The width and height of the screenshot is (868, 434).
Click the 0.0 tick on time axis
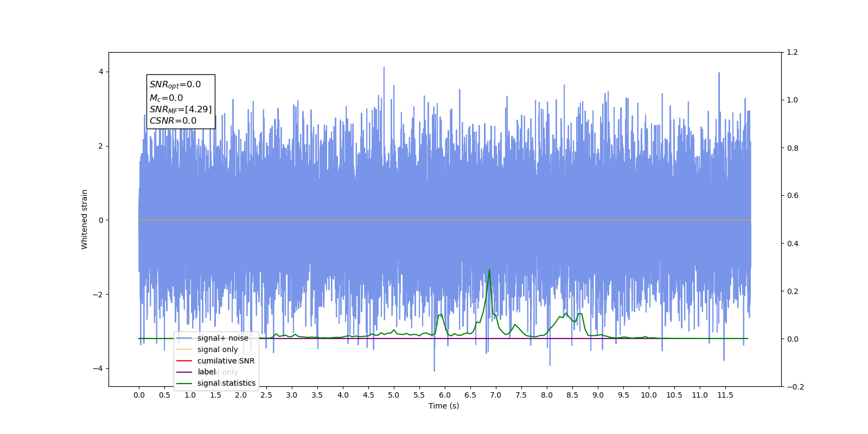(139, 395)
